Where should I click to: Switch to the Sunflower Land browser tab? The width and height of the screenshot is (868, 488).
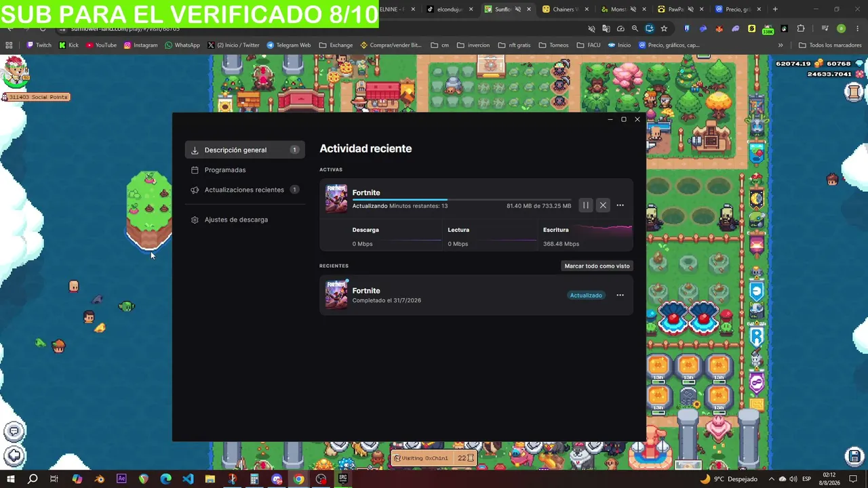(x=508, y=9)
